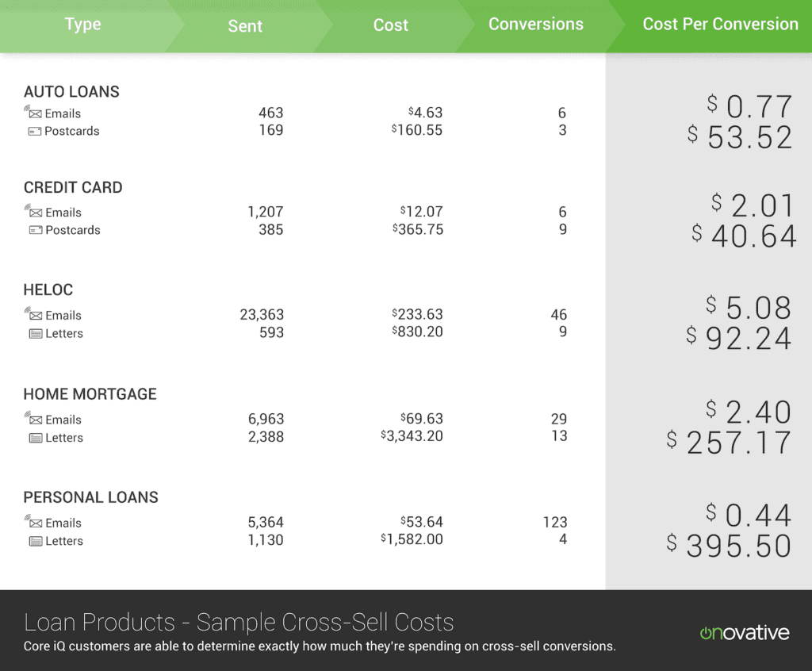Image resolution: width=812 pixels, height=671 pixels.
Task: Click the conversions value 46
Action: [559, 315]
